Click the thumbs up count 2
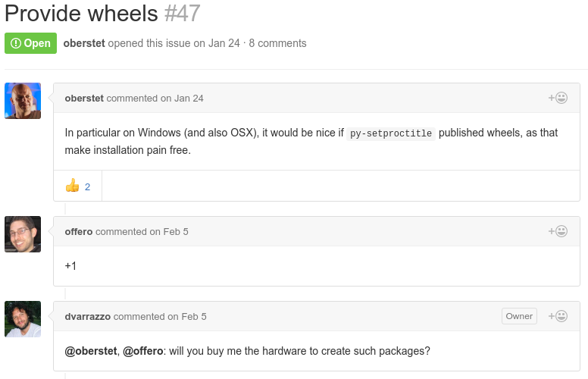Image resolution: width=588 pixels, height=379 pixels. [x=87, y=187]
